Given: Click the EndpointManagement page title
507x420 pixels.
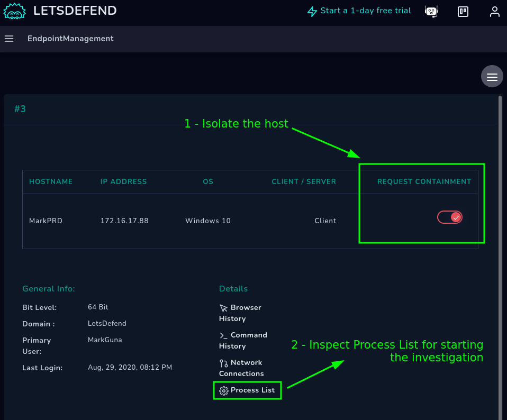Looking at the screenshot, I should click(70, 39).
